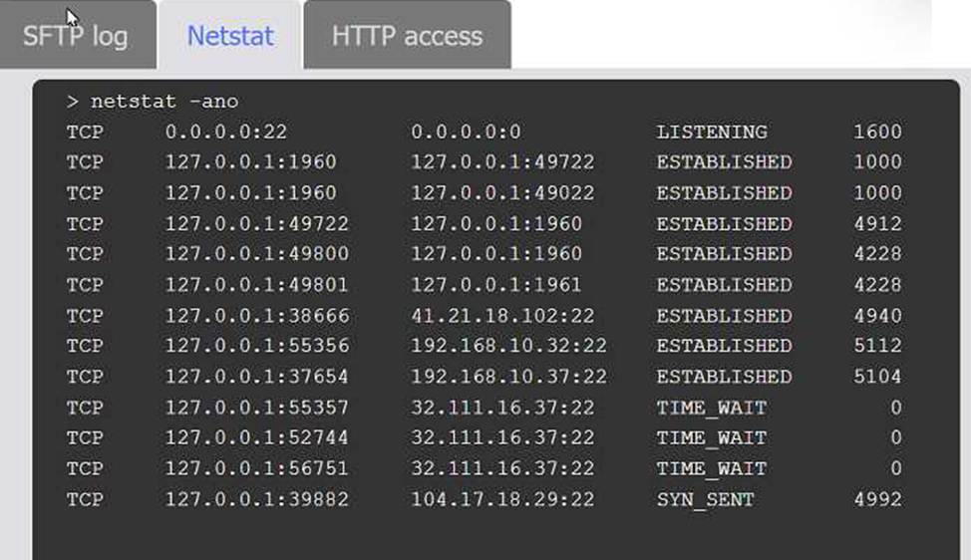Select local address 127.0.0.1:38666
Screen dimensions: 971x560
point(257,316)
